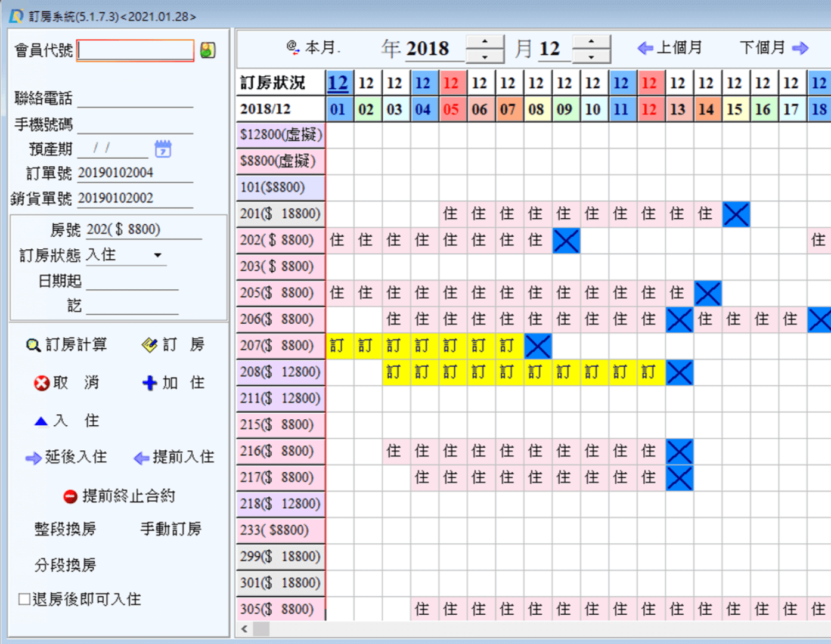Select room row 211($ 12800)
This screenshot has width=831, height=644.
[x=281, y=398]
